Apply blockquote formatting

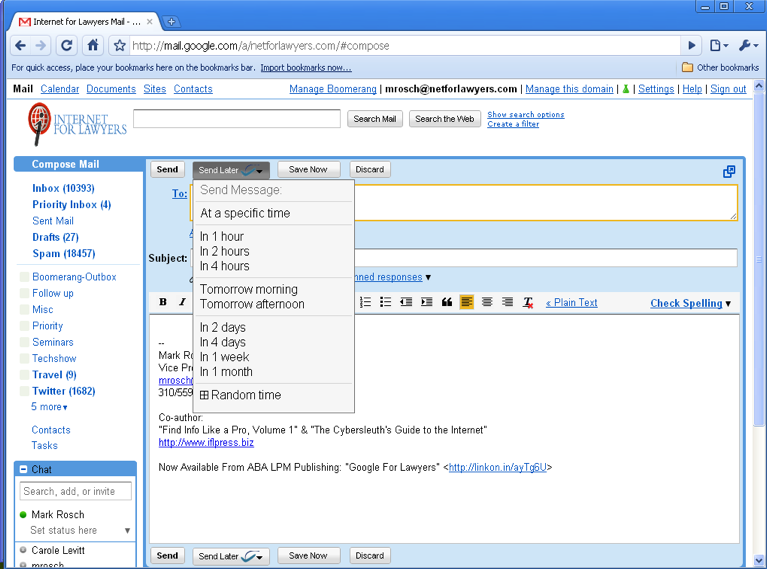[x=447, y=302]
